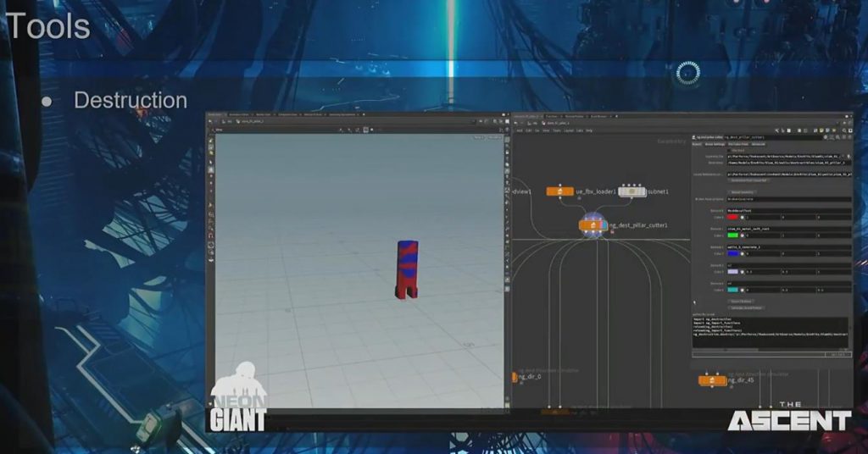Select the ng_dir_45 node
Image resolution: width=868 pixels, height=454 pixels.
coord(712,380)
